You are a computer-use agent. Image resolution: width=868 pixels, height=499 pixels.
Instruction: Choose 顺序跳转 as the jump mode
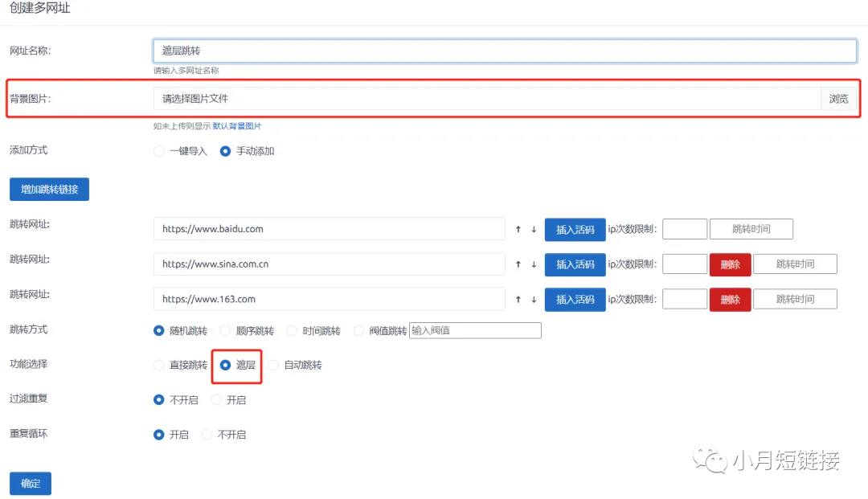[226, 331]
